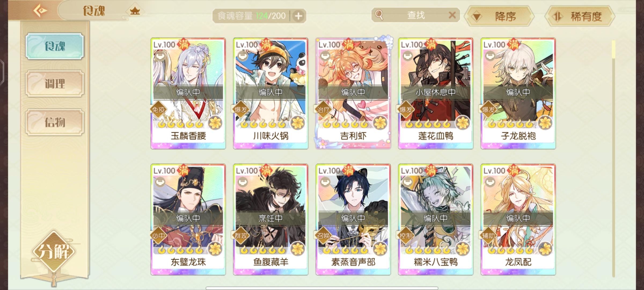Click flower badge on 川味火锅 card

(298, 123)
